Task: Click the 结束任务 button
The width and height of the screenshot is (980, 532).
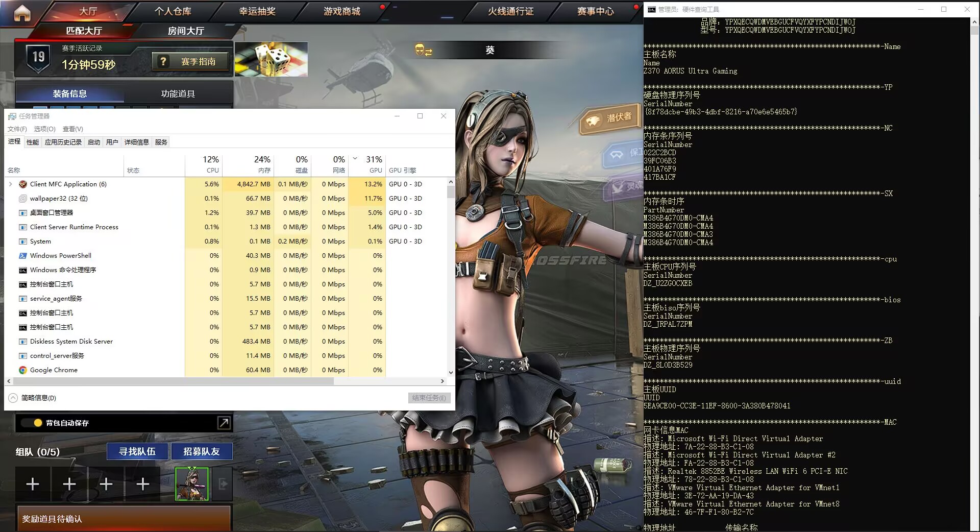Action: [429, 398]
